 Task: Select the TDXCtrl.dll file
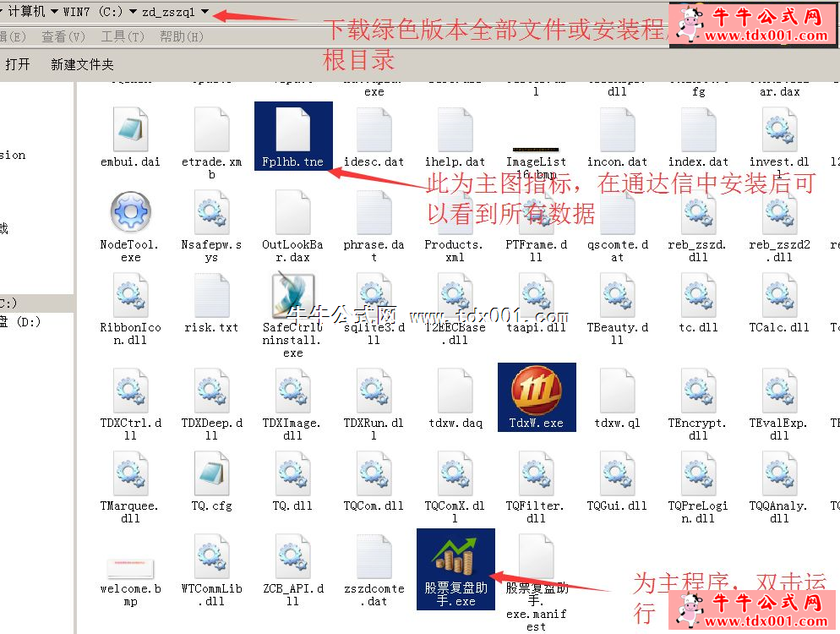pyautogui.click(x=130, y=392)
